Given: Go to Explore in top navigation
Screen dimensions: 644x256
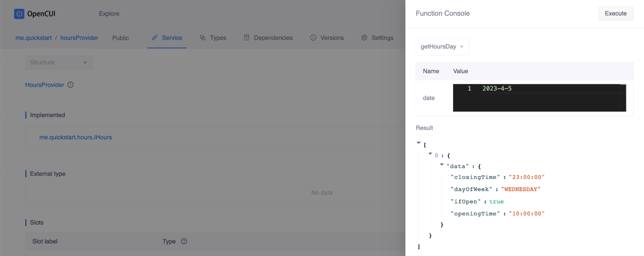Looking at the screenshot, I should pos(109,14).
